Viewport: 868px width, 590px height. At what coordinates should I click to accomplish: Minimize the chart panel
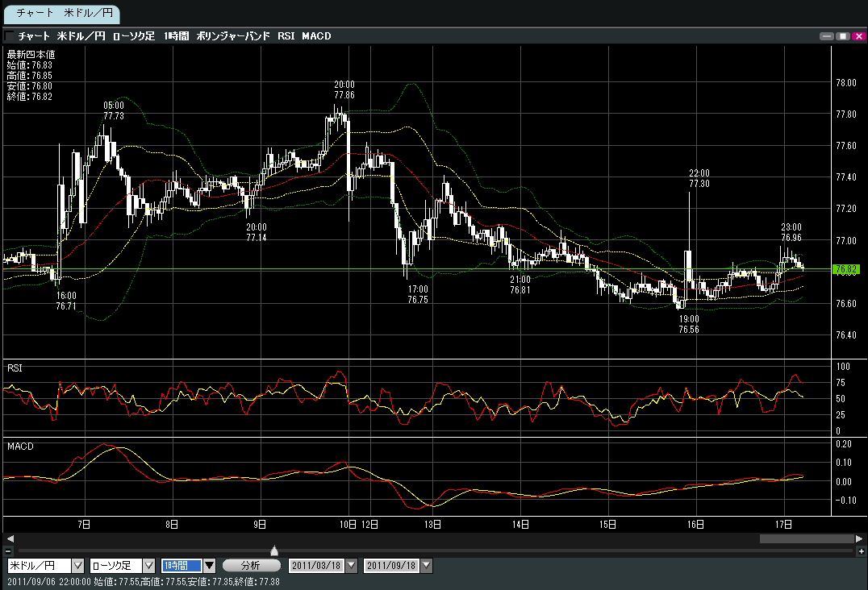click(826, 36)
